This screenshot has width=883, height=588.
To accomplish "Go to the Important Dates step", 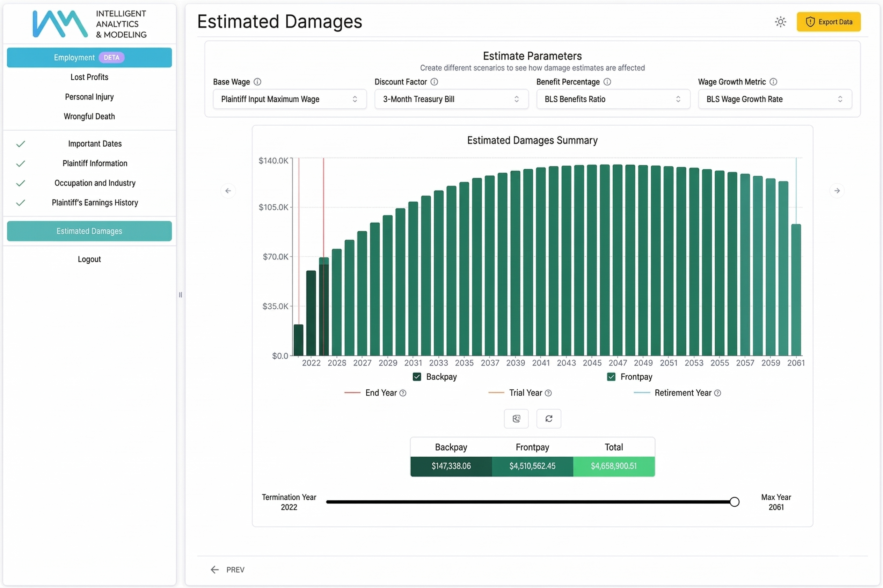I will [95, 144].
